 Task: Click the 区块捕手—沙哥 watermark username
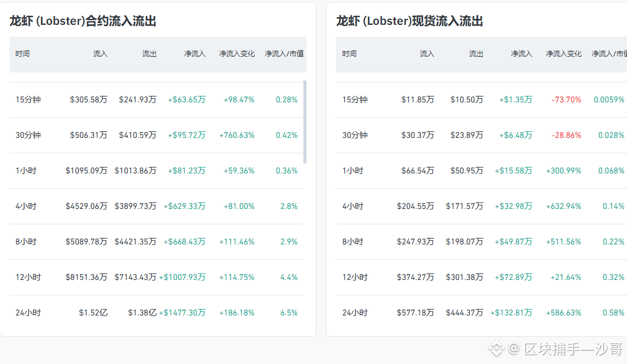tap(573, 349)
